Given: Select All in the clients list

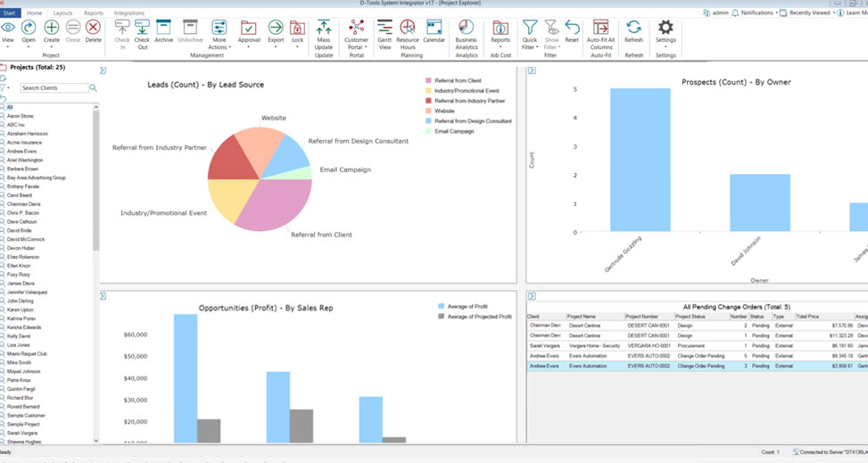Looking at the screenshot, I should point(10,107).
